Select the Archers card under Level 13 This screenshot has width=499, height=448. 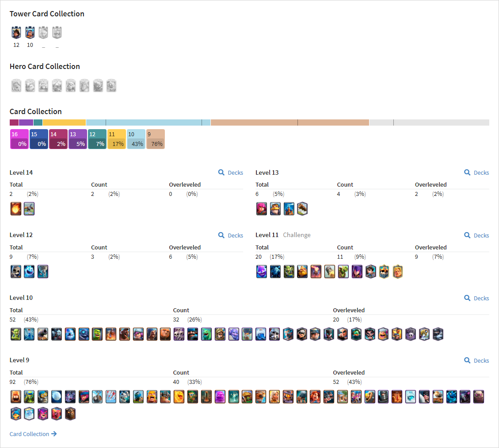coord(262,209)
